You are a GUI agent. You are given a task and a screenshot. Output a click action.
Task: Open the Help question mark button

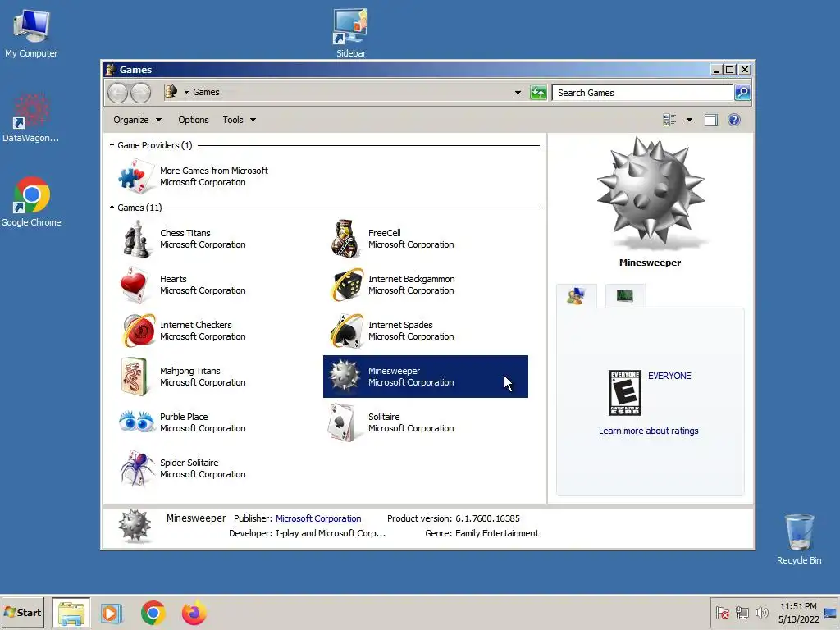[x=734, y=120]
